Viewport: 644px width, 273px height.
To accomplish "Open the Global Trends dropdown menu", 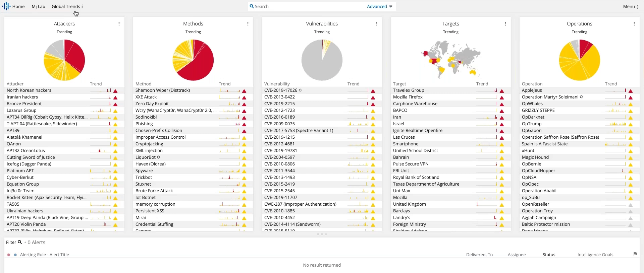I will [x=67, y=6].
